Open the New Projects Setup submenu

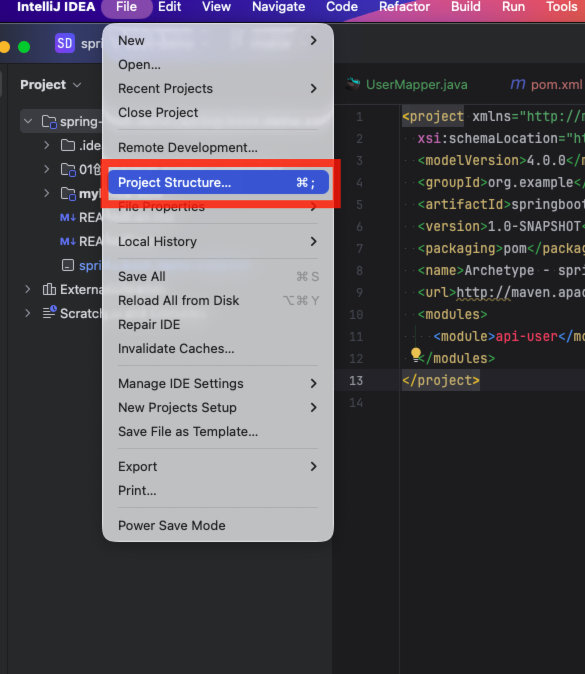(218, 407)
